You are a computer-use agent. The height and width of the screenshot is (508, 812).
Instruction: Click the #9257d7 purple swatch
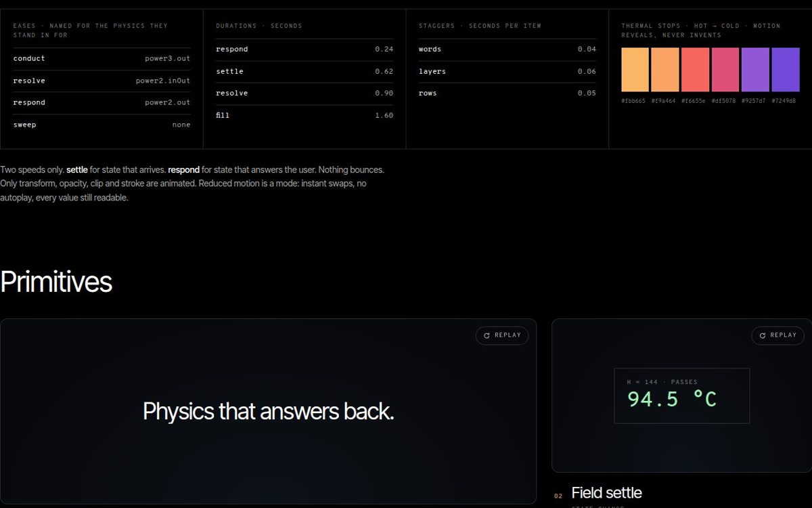tap(755, 70)
